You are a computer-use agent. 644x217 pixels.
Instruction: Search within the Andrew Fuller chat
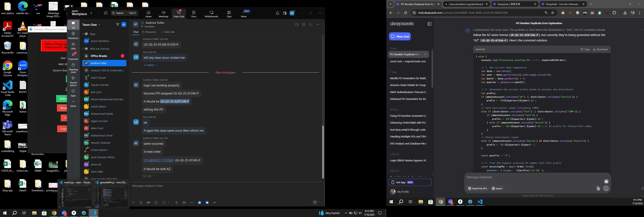click(311, 25)
